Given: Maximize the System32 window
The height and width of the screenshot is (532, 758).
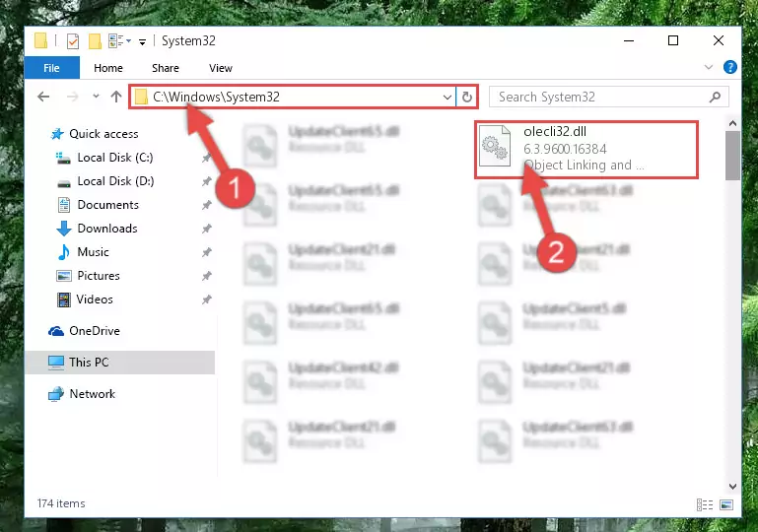Looking at the screenshot, I should (673, 40).
